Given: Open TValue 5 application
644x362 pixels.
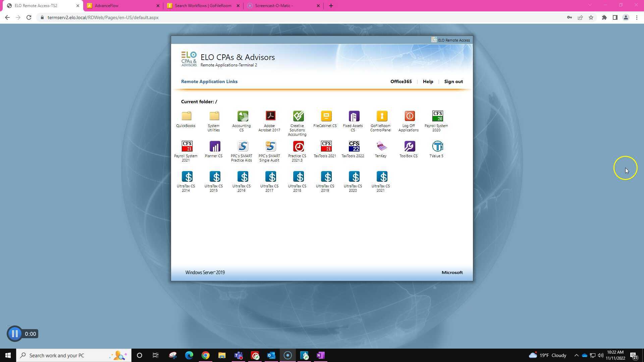Looking at the screenshot, I should tap(437, 147).
